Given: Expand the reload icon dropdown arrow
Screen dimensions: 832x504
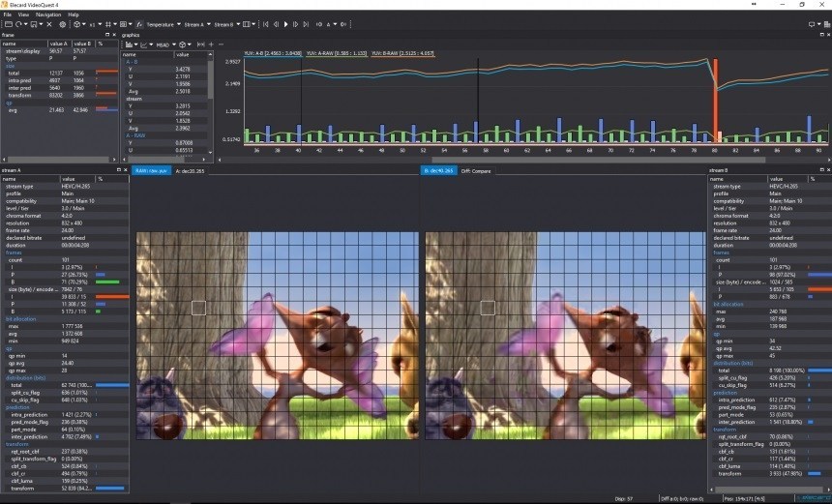Looking at the screenshot, I should pyautogui.click(x=26, y=24).
